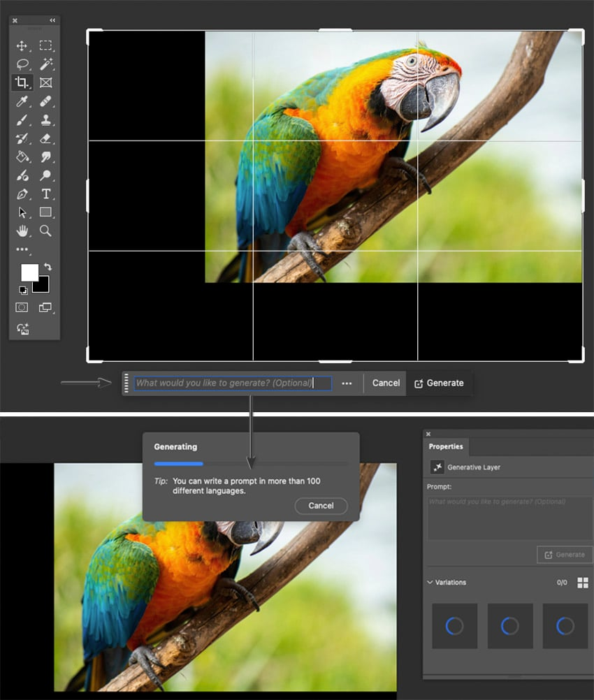The image size is (594, 700).
Task: Activate the Crop tool
Action: [22, 83]
